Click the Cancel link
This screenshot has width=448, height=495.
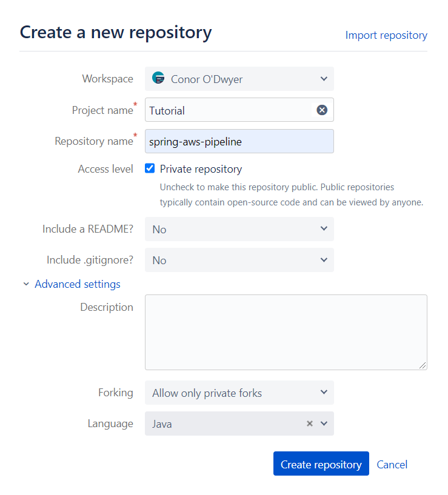[392, 464]
